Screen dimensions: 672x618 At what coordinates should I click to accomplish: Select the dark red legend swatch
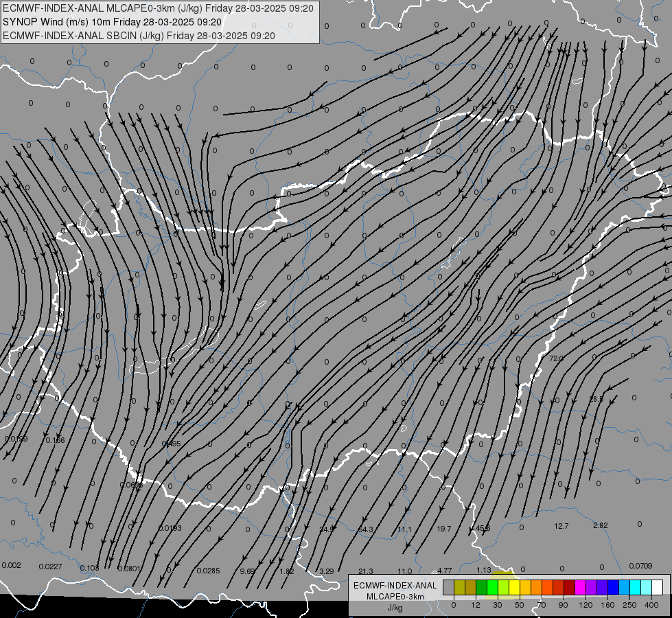(x=569, y=588)
